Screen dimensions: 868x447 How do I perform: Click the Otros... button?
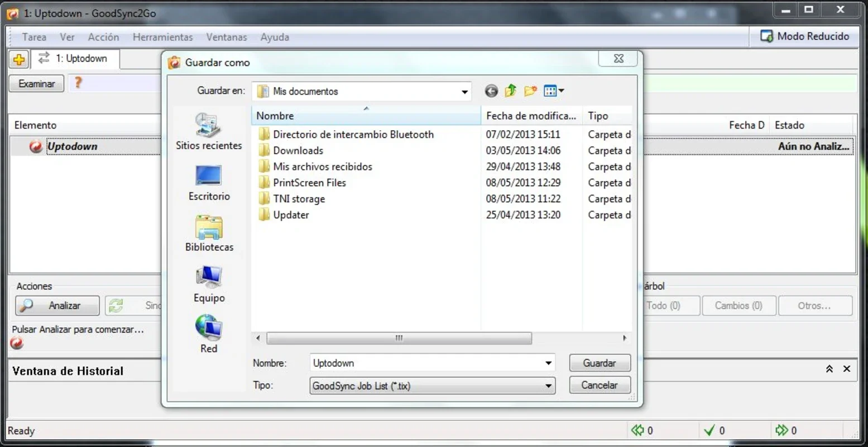pos(814,306)
